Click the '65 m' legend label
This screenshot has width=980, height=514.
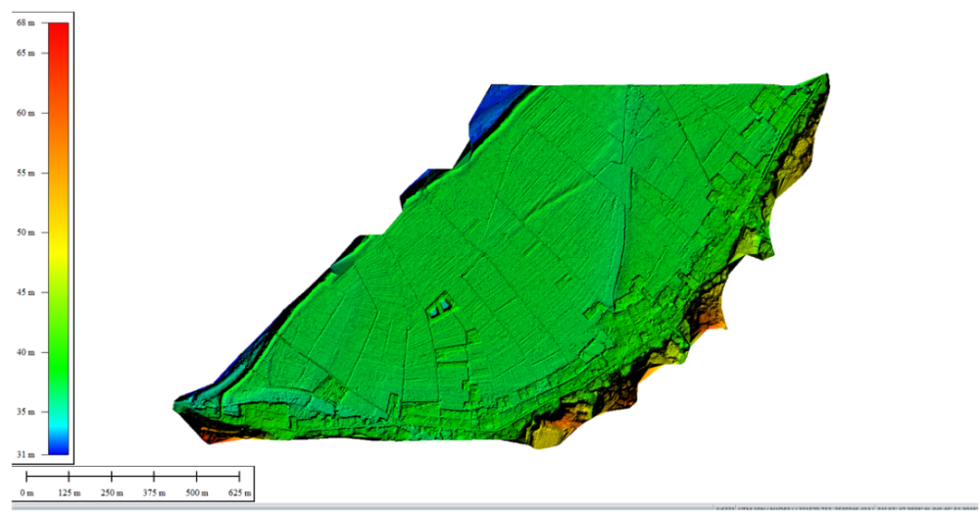(x=25, y=53)
